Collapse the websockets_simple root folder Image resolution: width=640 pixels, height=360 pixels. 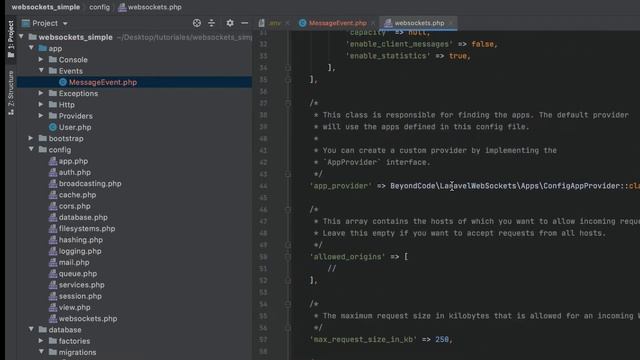point(21,37)
